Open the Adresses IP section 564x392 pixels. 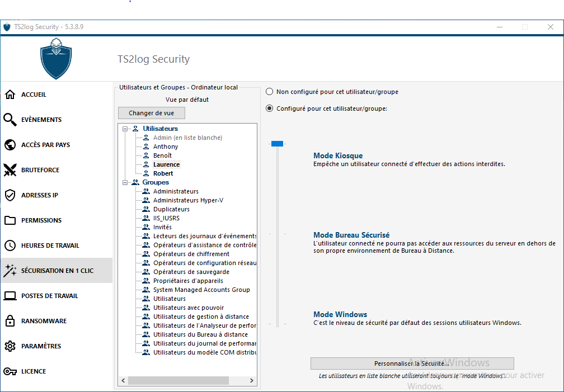pos(57,195)
